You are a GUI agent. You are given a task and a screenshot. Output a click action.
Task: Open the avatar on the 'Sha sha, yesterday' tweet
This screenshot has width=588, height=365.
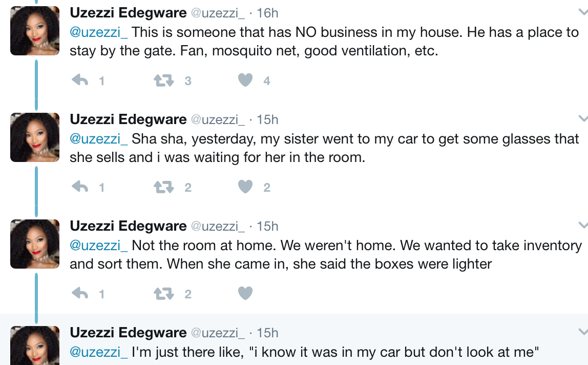(35, 137)
